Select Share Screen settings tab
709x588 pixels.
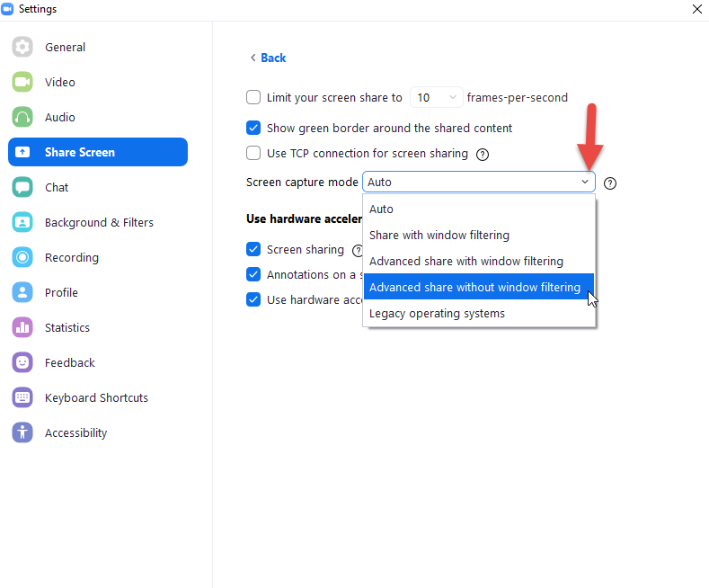(x=98, y=152)
